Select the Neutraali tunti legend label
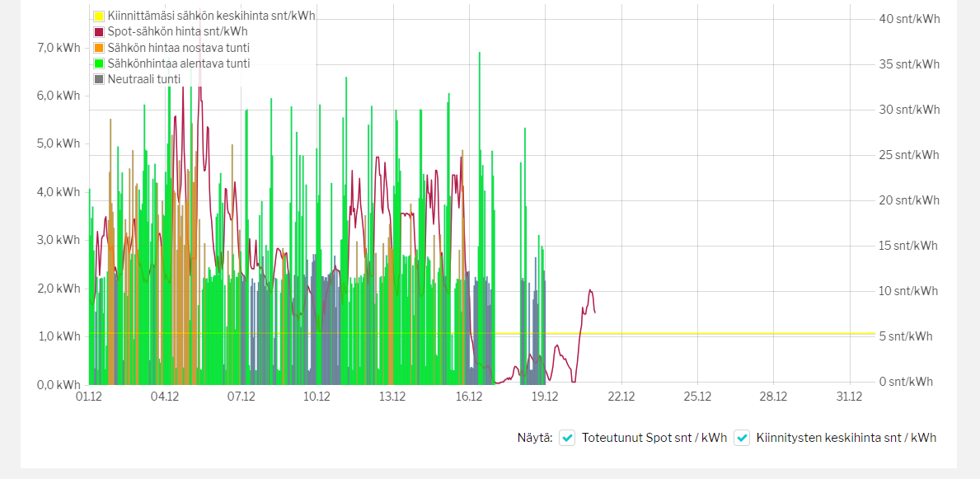 [x=143, y=79]
